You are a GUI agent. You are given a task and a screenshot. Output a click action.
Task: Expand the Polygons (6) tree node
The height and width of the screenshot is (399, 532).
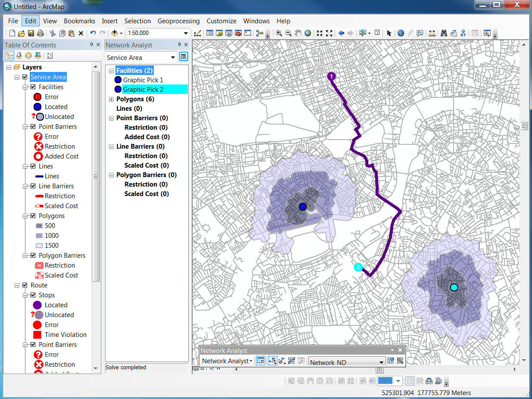point(112,99)
